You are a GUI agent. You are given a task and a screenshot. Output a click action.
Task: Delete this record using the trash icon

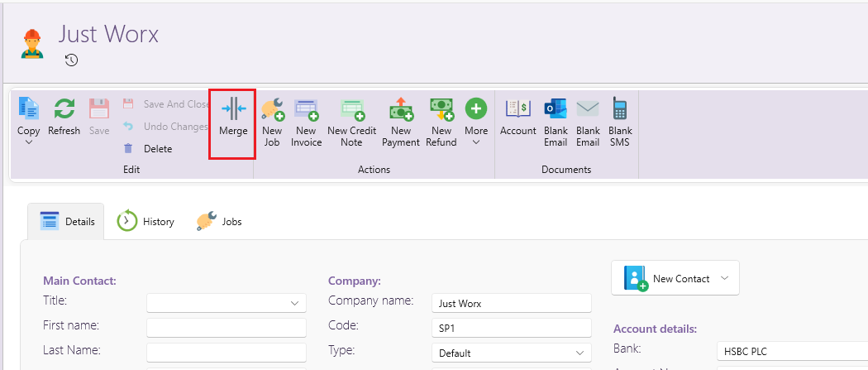tap(147, 148)
